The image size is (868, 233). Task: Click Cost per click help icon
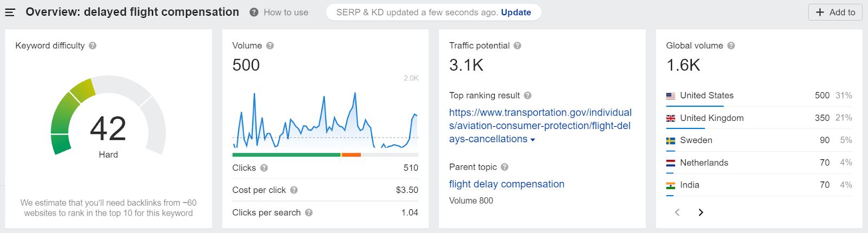[294, 190]
